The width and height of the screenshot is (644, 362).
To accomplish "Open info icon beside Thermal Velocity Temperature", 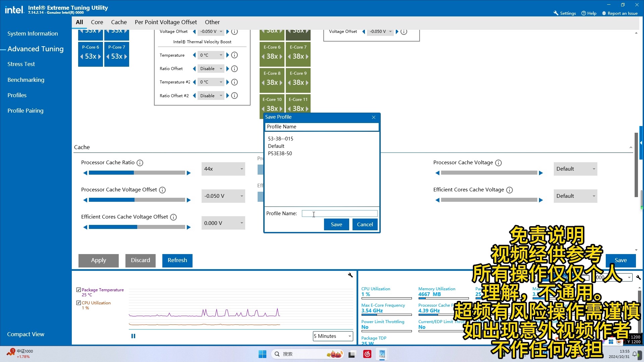I will (235, 55).
